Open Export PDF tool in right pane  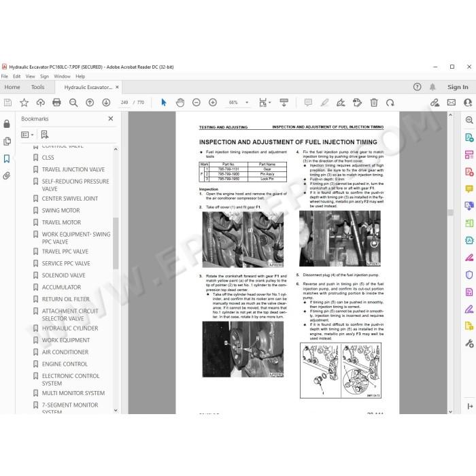click(x=469, y=137)
